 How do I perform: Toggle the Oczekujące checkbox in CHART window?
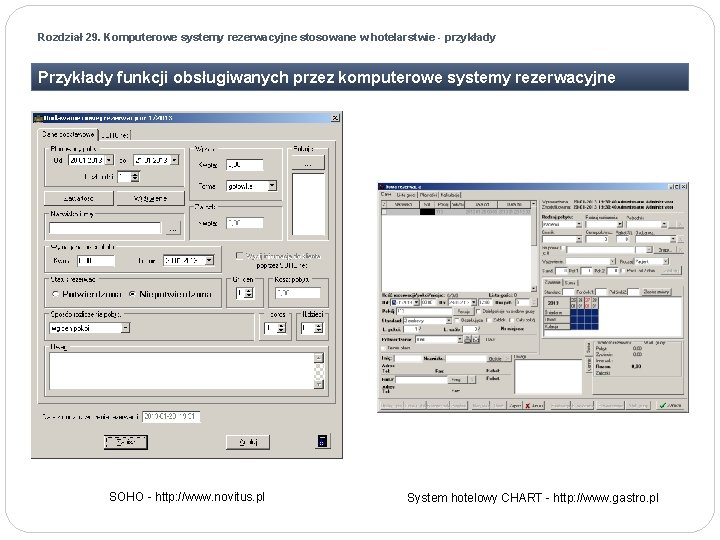(456, 320)
